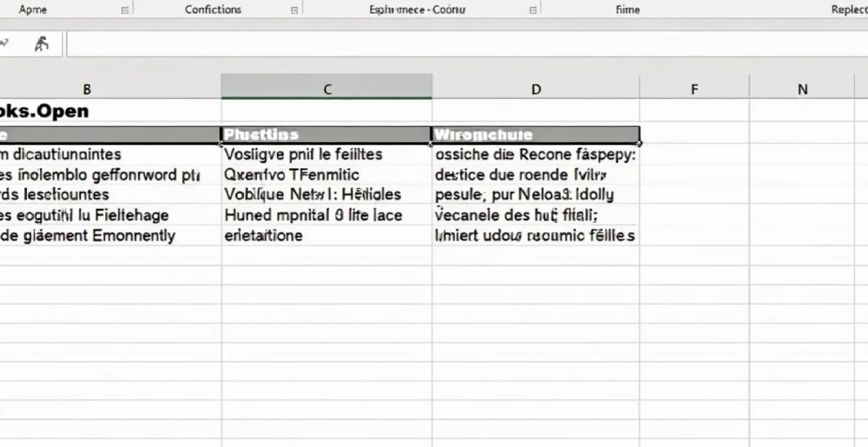
Task: Open the Confictions group dialog launcher icon
Action: click(x=293, y=9)
